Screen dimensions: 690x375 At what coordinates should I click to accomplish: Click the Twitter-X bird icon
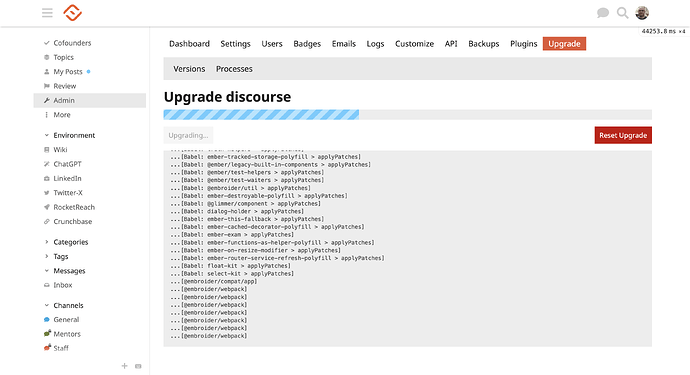tap(47, 193)
